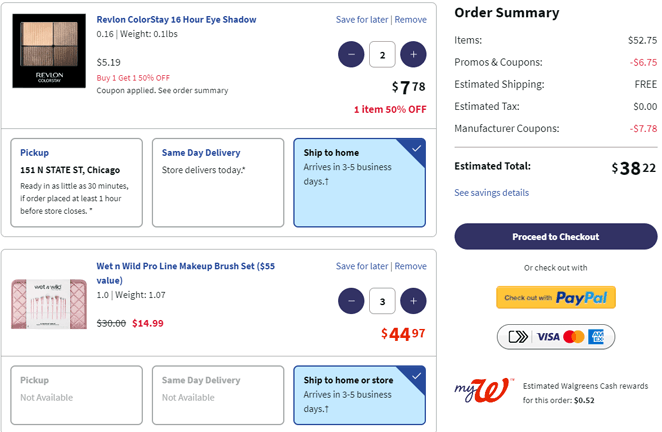Click Revlon quantity input field
Viewport: 662px width, 432px height.
coord(382,54)
